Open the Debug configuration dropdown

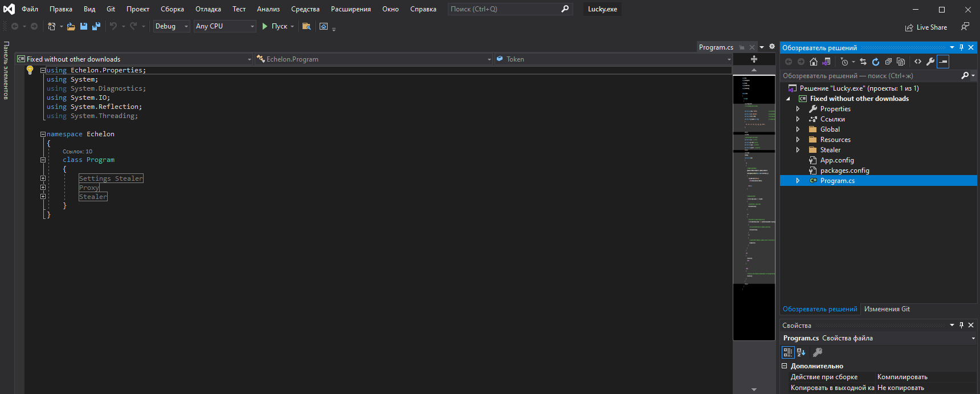click(x=171, y=26)
